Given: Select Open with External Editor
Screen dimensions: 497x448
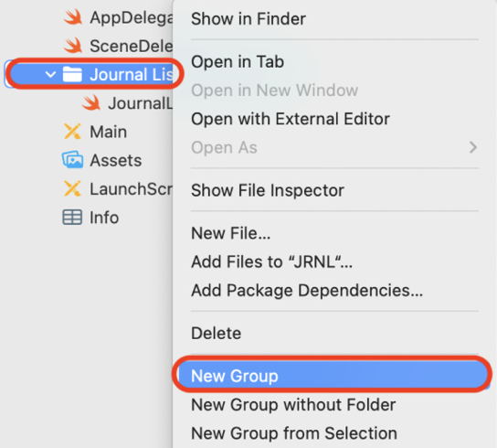Looking at the screenshot, I should pyautogui.click(x=291, y=119).
